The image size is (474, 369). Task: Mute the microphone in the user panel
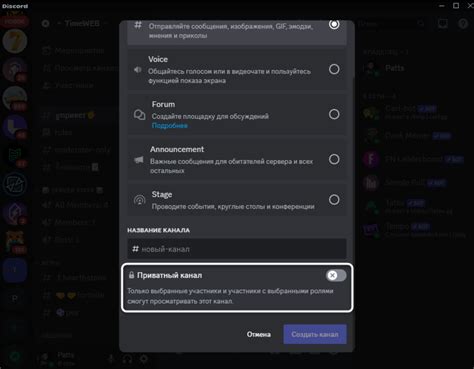[111, 359]
